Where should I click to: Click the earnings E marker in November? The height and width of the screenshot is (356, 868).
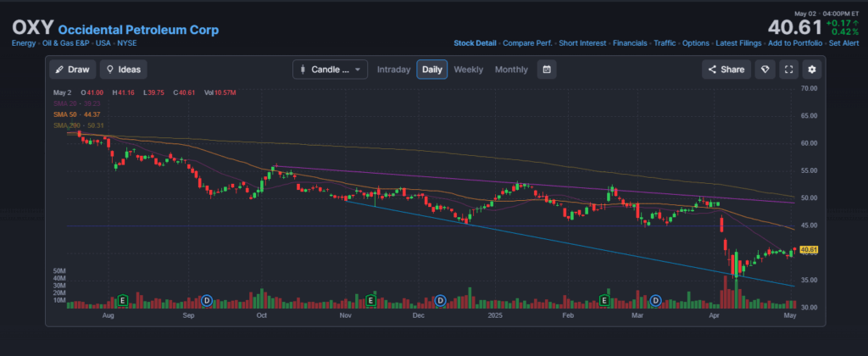(371, 301)
